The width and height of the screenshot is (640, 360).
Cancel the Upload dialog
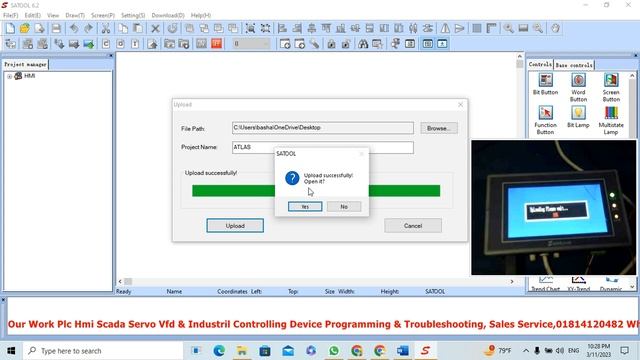point(413,226)
